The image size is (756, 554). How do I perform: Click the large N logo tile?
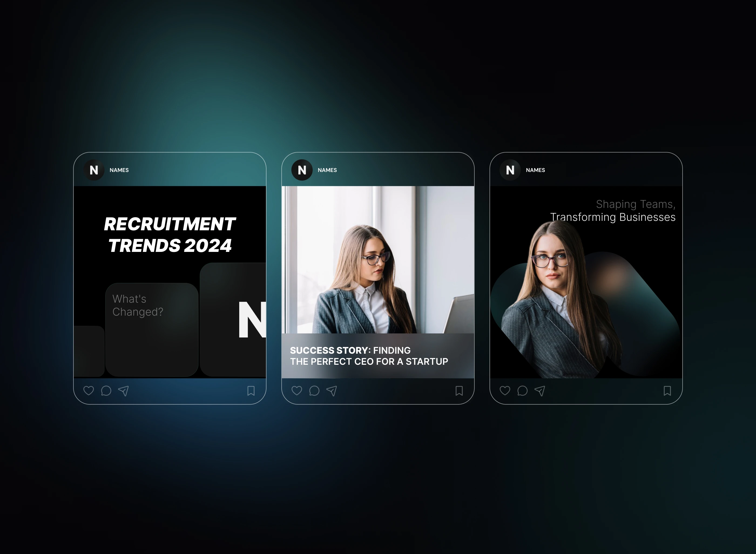(233, 320)
